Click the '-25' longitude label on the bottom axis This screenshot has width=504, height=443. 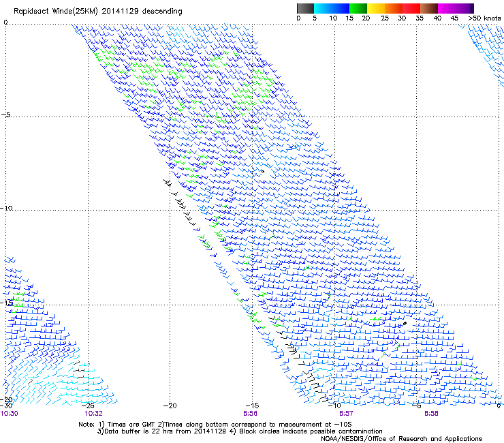(88, 406)
